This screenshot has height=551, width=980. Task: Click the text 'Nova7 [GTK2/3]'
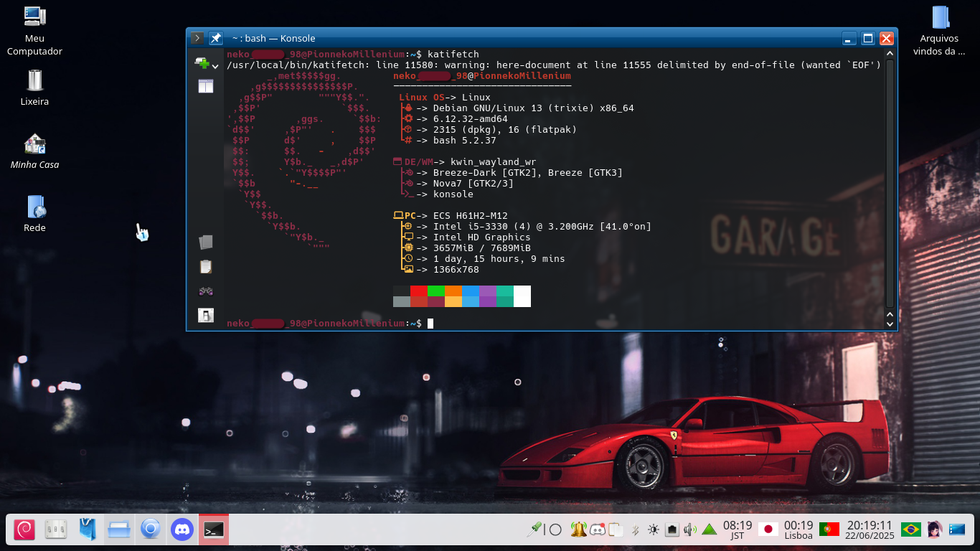(473, 183)
